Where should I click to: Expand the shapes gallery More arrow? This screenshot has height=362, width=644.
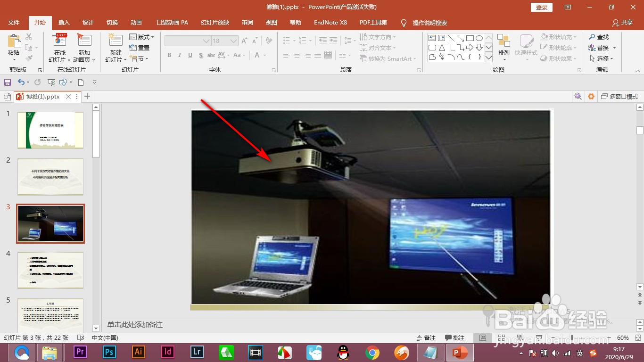[488, 58]
